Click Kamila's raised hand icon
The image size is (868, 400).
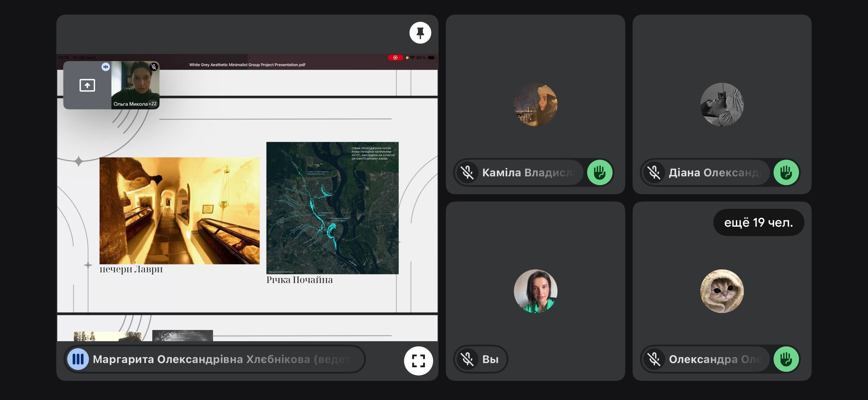tap(600, 173)
